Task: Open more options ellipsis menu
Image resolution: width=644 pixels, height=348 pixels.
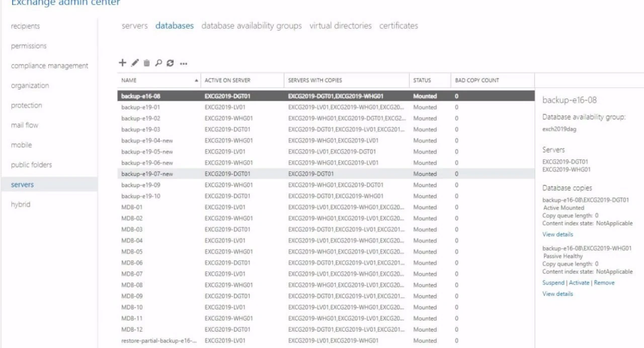Action: [184, 63]
